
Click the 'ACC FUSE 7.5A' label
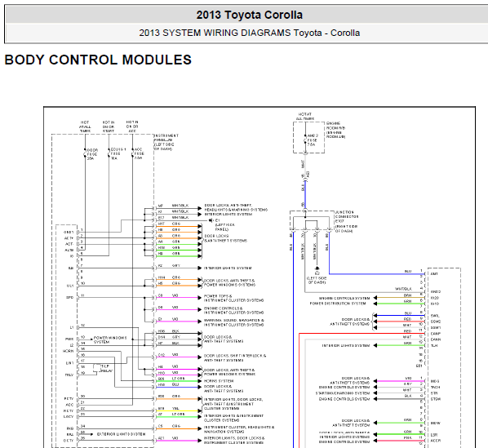139,153
